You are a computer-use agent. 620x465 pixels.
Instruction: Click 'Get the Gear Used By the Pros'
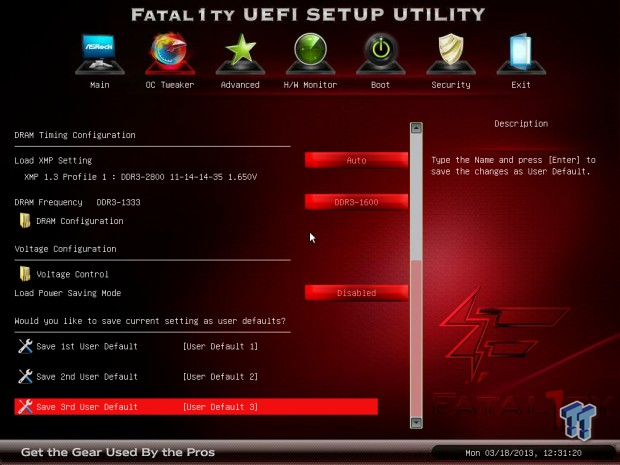(x=118, y=452)
